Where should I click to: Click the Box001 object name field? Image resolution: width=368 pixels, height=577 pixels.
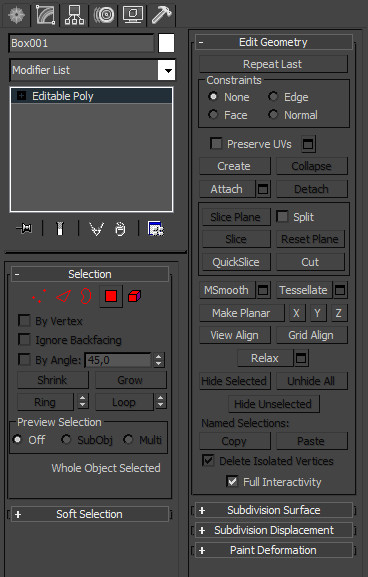[82, 43]
